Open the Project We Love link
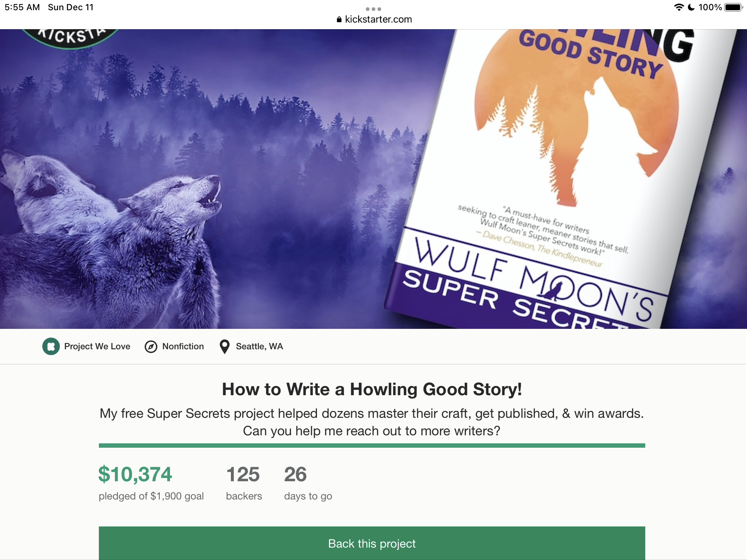The image size is (747, 560). point(97,346)
